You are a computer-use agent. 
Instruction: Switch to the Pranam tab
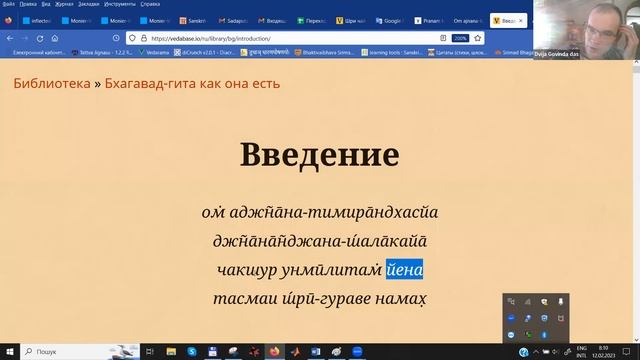429,20
